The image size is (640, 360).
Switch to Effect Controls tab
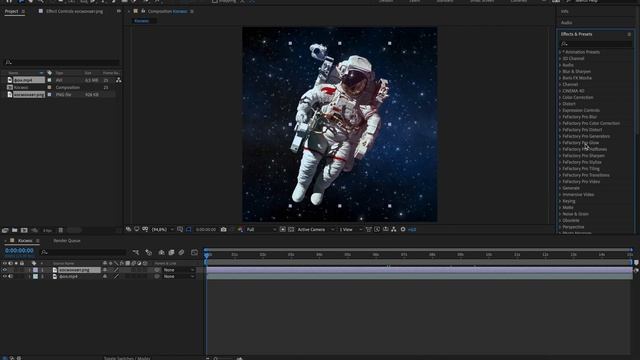pyautogui.click(x=74, y=11)
